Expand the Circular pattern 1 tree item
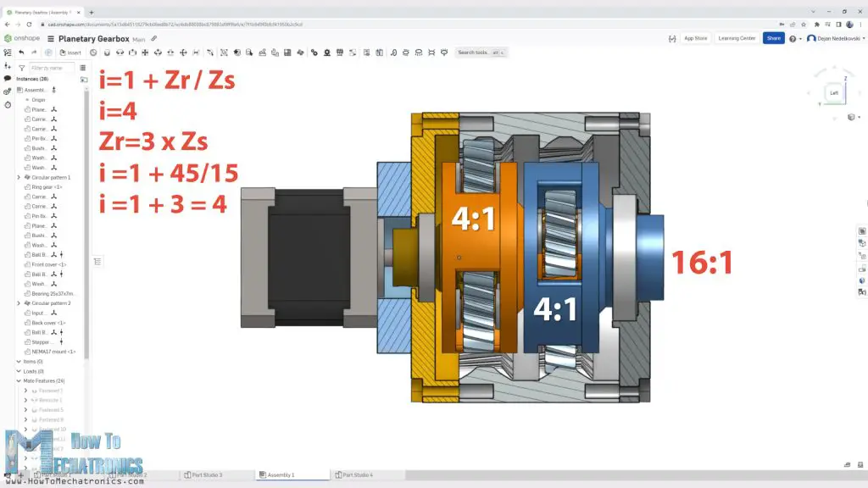 tap(17, 176)
